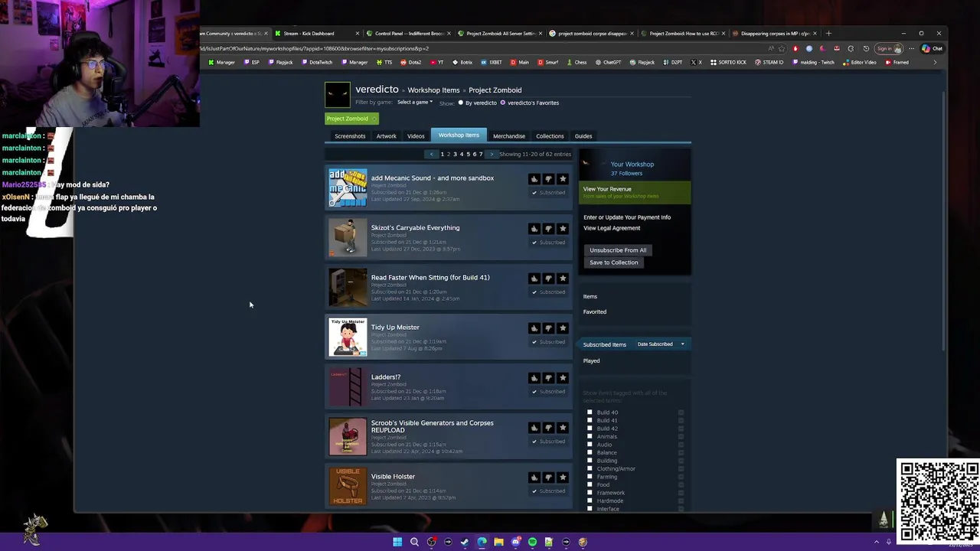Image resolution: width=980 pixels, height=551 pixels.
Task: Go to next results page arrow
Action: (x=492, y=155)
